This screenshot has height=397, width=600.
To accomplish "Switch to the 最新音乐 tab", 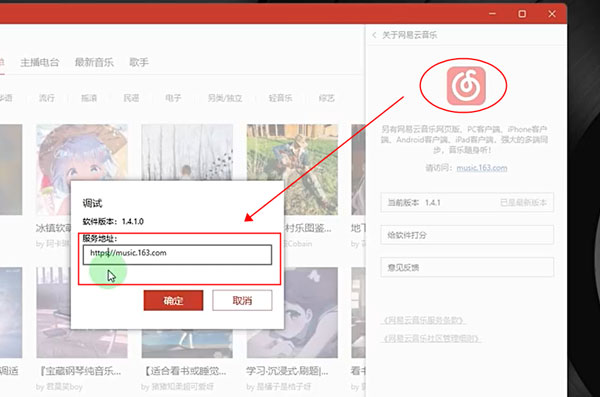I will (94, 62).
